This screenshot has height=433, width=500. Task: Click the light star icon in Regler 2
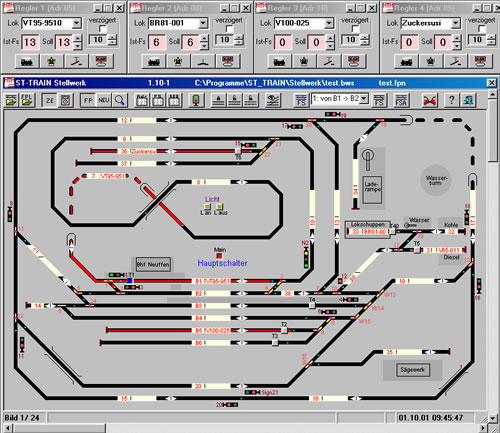(178, 62)
